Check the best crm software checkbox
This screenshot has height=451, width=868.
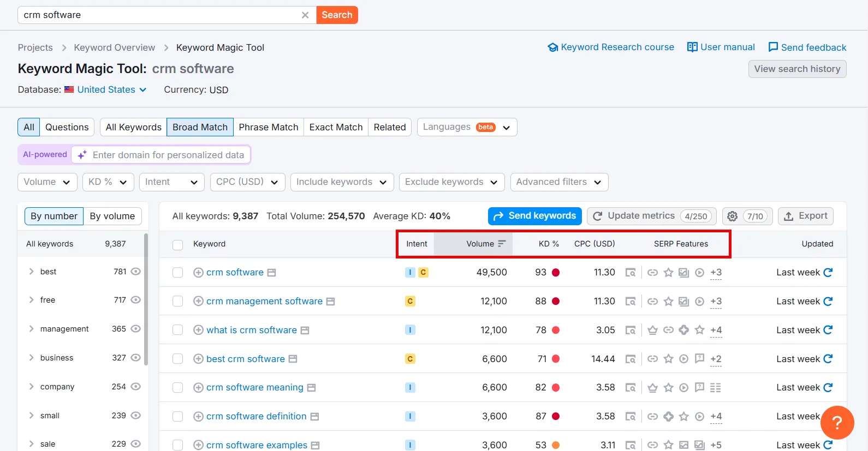(177, 359)
